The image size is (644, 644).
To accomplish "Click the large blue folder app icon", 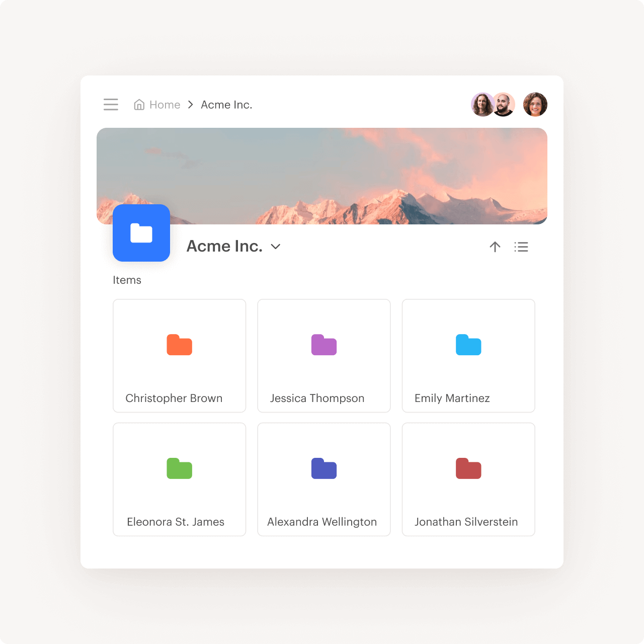I will click(141, 233).
